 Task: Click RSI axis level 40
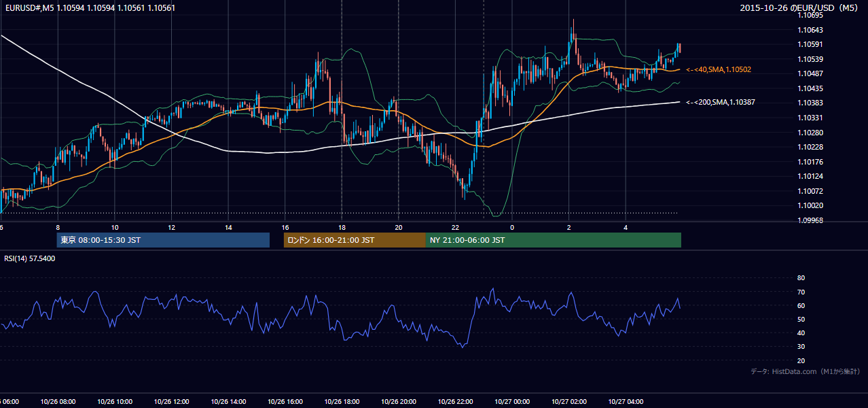click(x=801, y=333)
